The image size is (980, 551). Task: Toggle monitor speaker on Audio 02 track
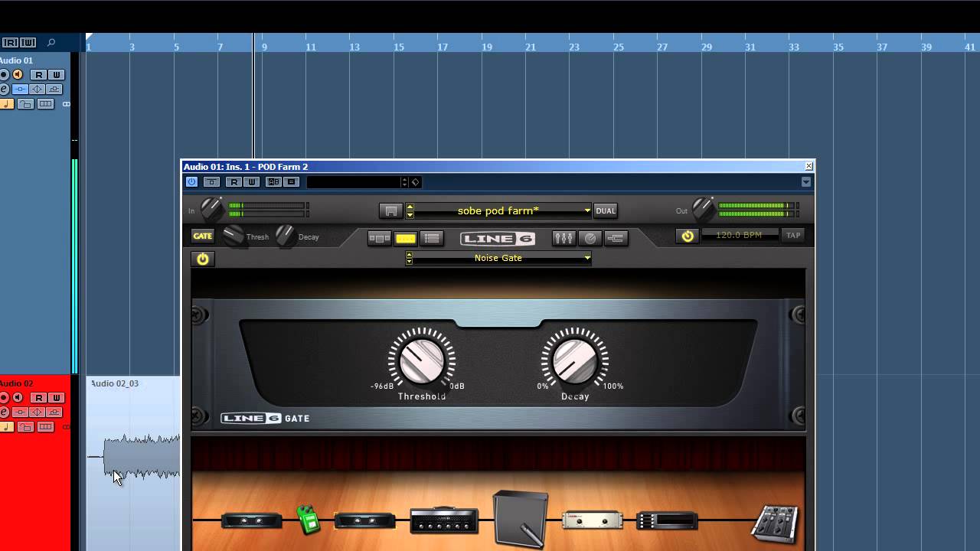(18, 398)
